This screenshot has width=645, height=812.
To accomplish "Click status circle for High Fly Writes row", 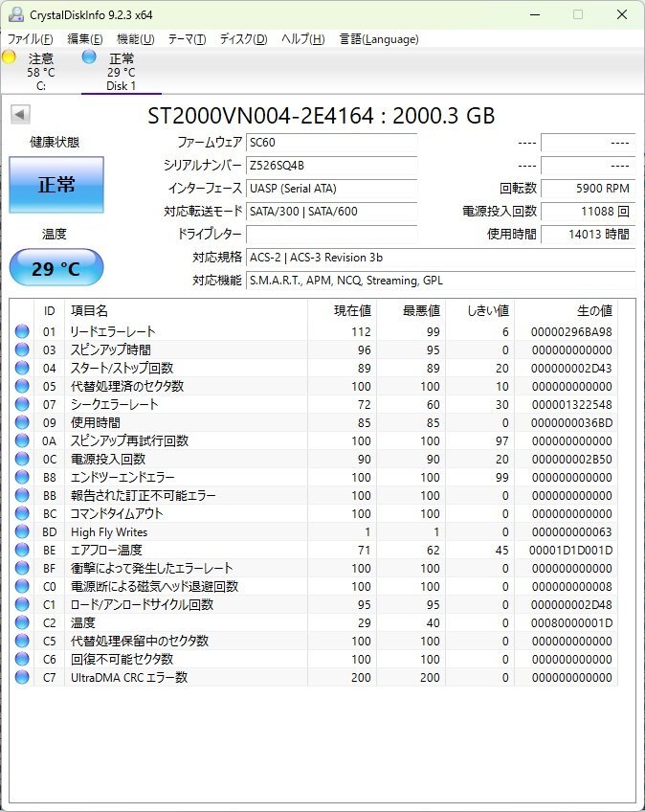I will (x=22, y=531).
